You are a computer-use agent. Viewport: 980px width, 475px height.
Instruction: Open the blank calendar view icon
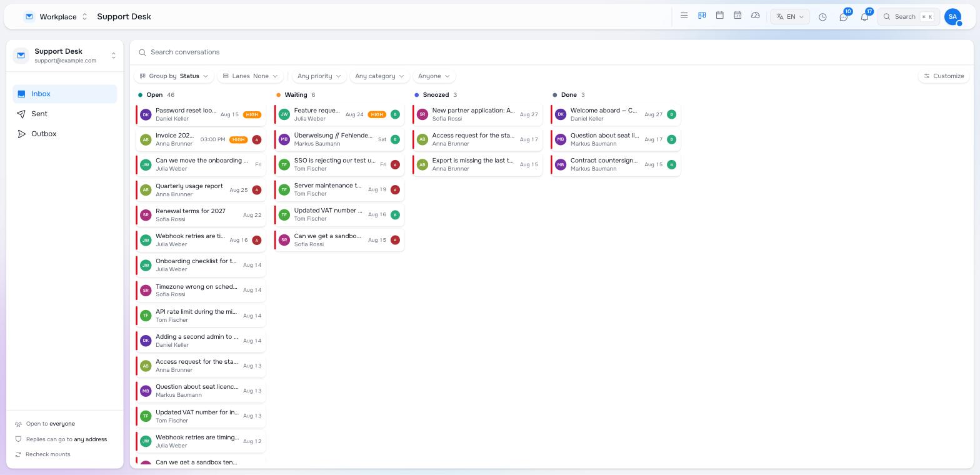pos(720,16)
